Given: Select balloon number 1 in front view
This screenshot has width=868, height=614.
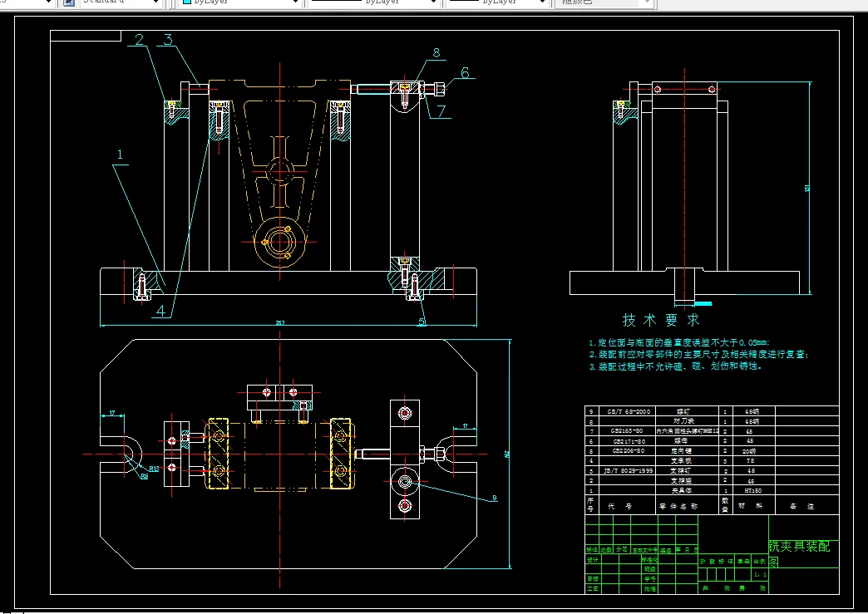Looking at the screenshot, I should coord(121,155).
